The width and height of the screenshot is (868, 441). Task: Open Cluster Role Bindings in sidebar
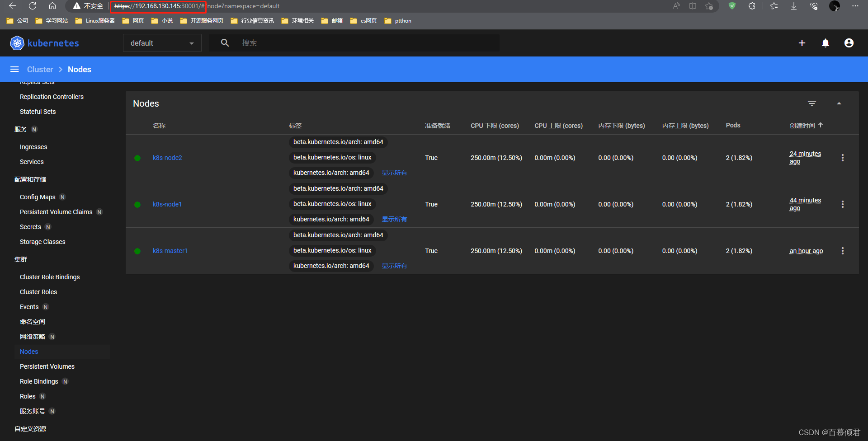50,277
